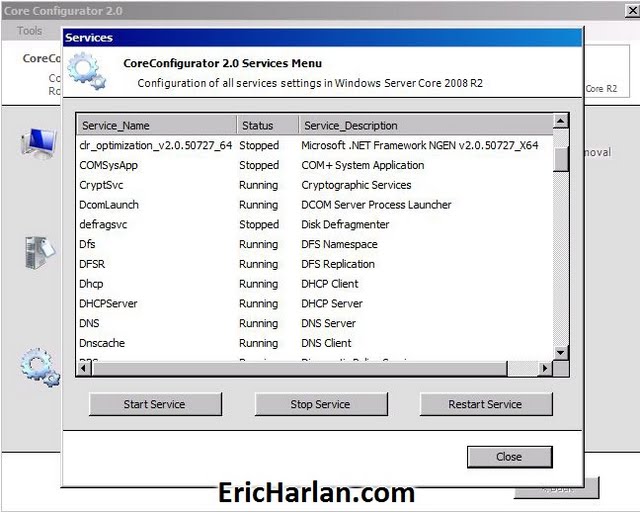Close the Core Configurator 2.0 window
The height and width of the screenshot is (512, 640).
(x=632, y=11)
